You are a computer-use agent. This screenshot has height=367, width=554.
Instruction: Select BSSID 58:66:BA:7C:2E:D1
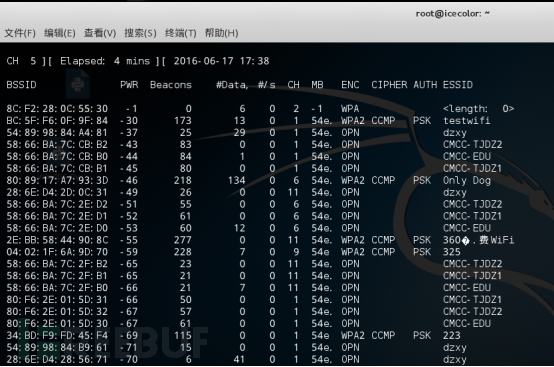point(57,216)
